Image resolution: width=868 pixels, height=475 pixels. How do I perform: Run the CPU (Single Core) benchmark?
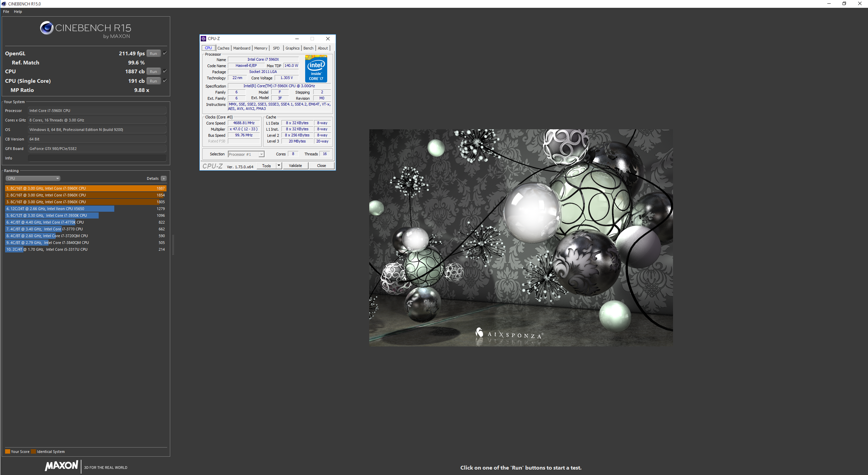(153, 81)
